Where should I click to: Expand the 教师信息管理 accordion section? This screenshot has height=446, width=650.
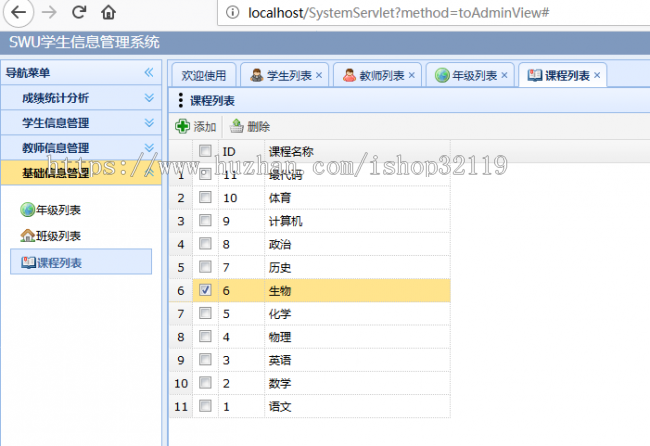81,148
